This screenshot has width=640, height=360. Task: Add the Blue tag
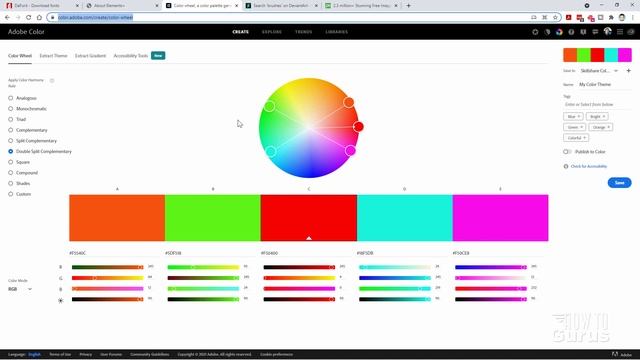coord(573,117)
